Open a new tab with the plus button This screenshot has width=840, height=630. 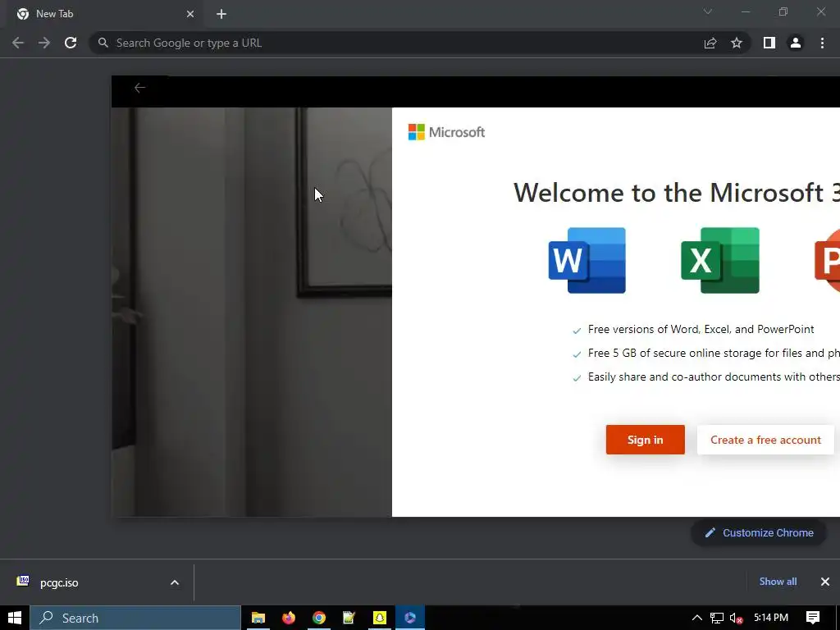[x=221, y=14]
